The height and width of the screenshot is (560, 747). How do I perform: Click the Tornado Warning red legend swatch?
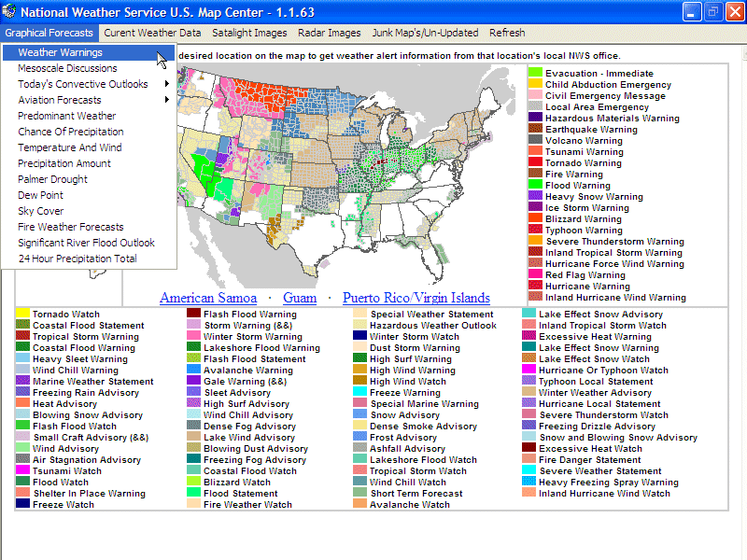[x=535, y=163]
